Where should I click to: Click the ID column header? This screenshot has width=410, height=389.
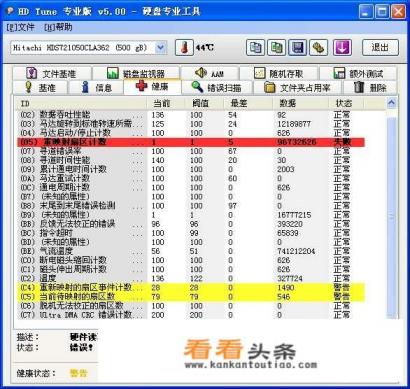click(x=81, y=103)
